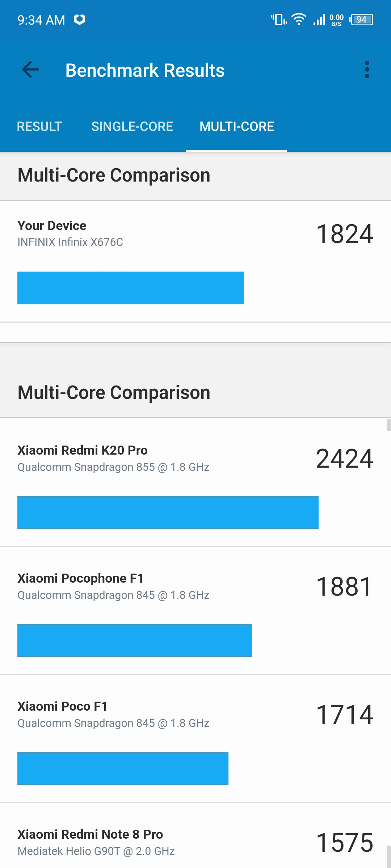The image size is (391, 868).
Task: Select the MULTI-CORE tab
Action: pos(237,127)
